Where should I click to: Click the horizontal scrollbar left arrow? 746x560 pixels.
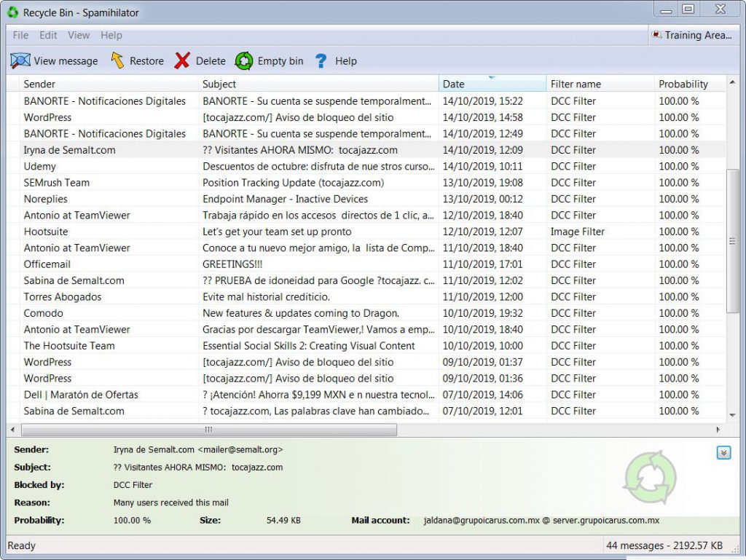(13, 430)
